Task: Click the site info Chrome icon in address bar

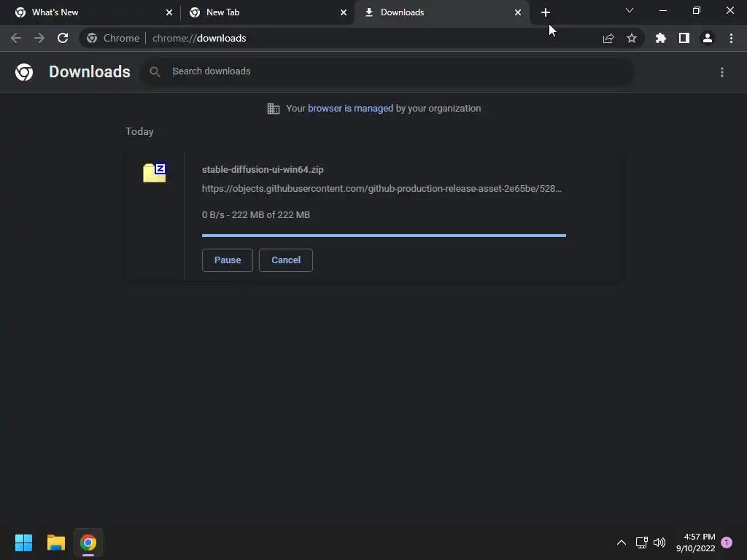Action: pos(92,38)
